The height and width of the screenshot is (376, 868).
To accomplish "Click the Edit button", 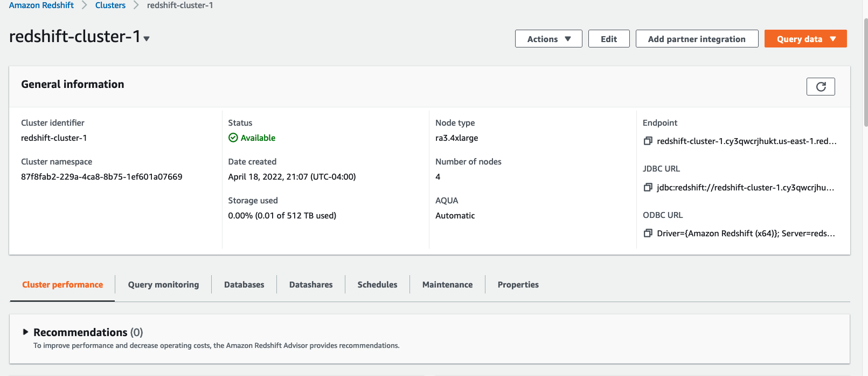I will [609, 39].
